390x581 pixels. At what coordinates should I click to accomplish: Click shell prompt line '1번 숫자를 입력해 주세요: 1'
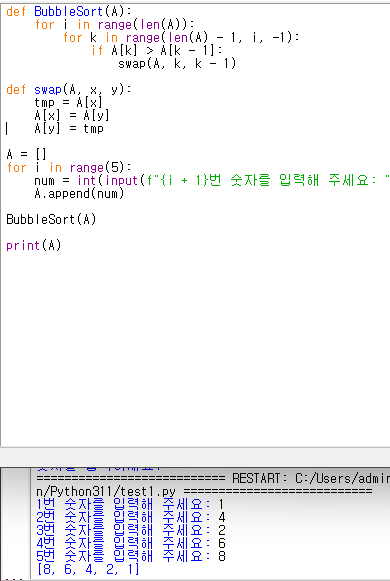[130, 504]
